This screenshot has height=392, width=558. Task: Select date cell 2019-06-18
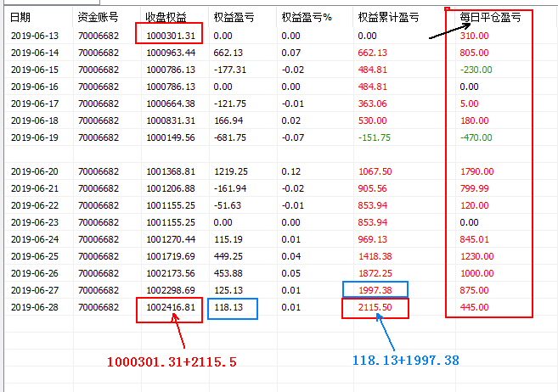35,120
